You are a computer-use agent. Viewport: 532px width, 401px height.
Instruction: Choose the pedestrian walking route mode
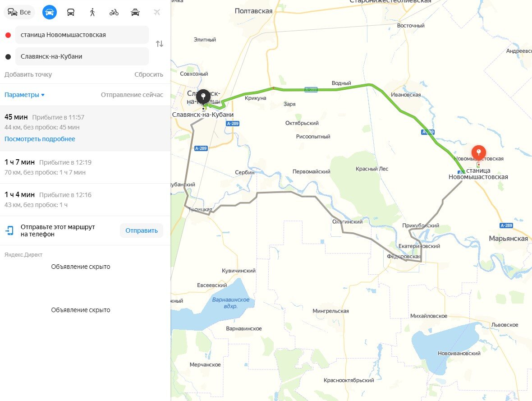[92, 12]
